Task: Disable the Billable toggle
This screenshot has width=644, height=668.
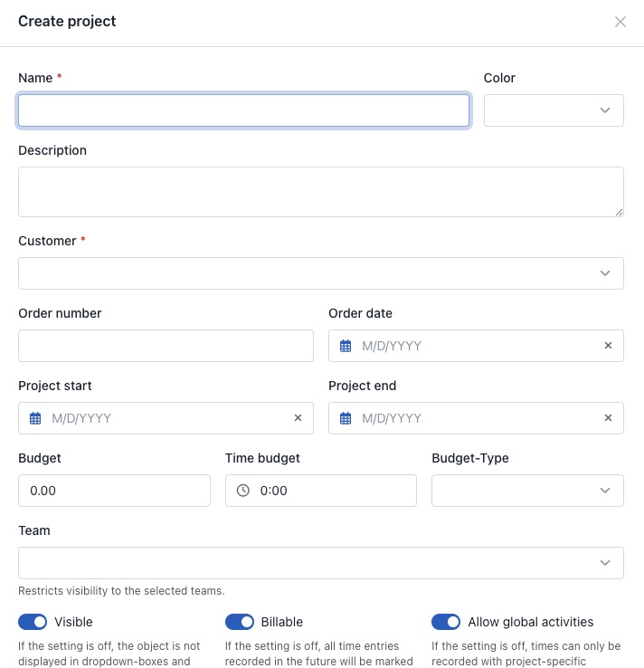Action: tap(240, 622)
